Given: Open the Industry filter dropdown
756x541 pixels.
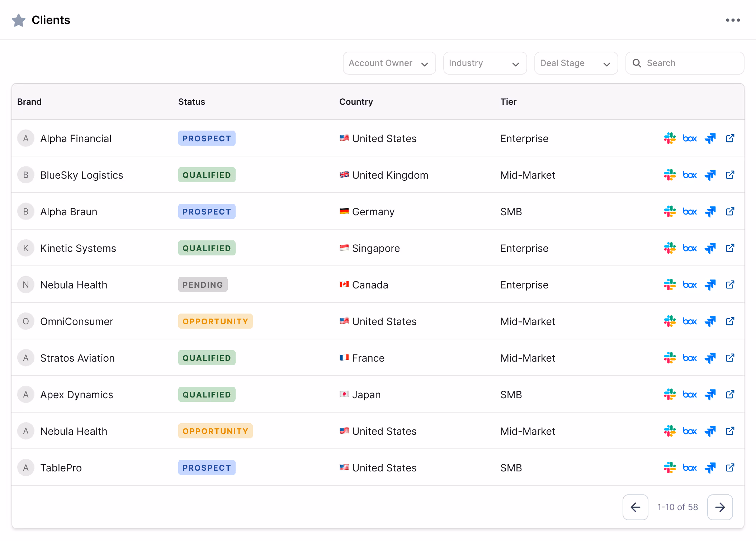Looking at the screenshot, I should pyautogui.click(x=485, y=63).
